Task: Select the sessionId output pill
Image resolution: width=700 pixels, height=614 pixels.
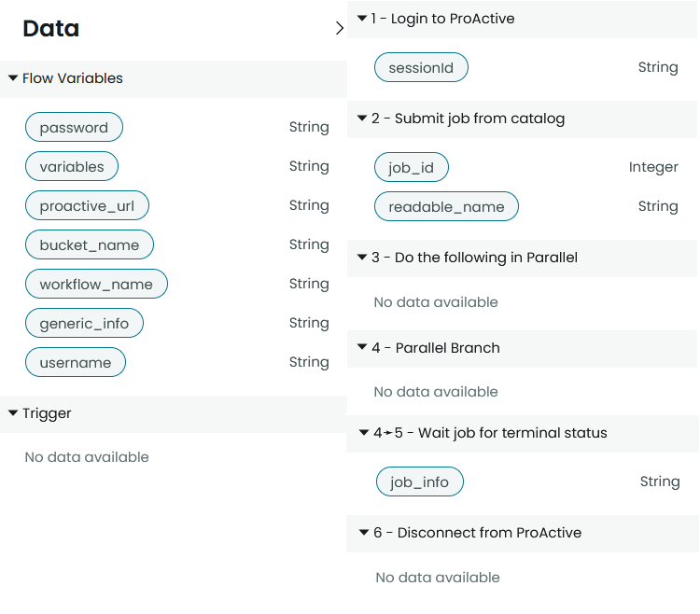Action: pos(422,67)
